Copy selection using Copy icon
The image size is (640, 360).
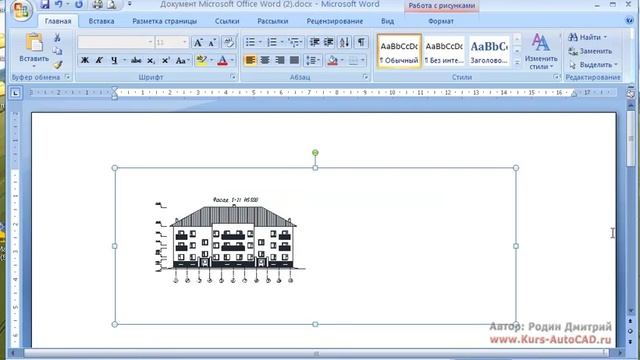point(58,51)
